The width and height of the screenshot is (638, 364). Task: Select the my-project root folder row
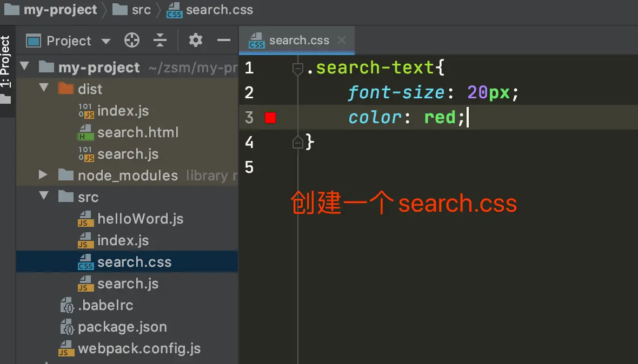point(127,67)
